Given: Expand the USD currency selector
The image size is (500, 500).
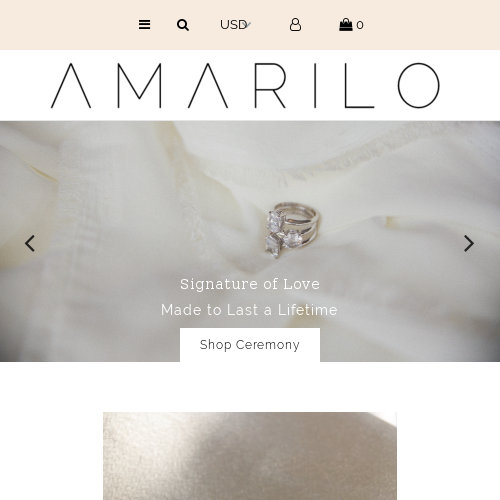Looking at the screenshot, I should pyautogui.click(x=236, y=25).
